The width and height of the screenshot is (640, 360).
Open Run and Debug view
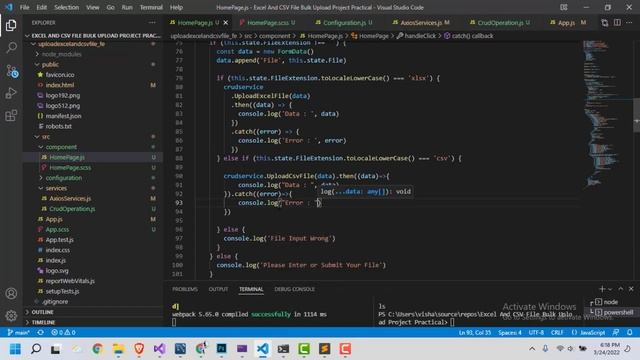pos(11,93)
